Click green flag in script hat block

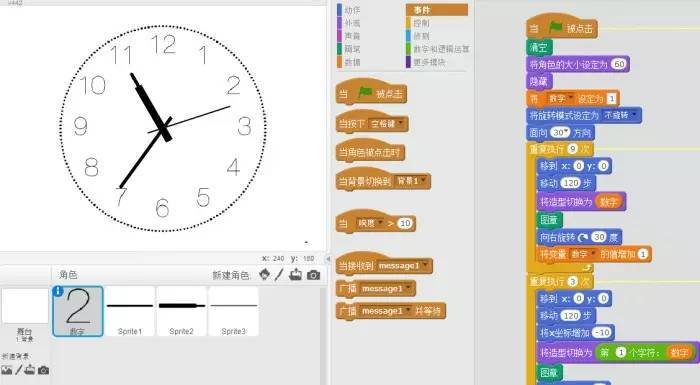point(555,27)
